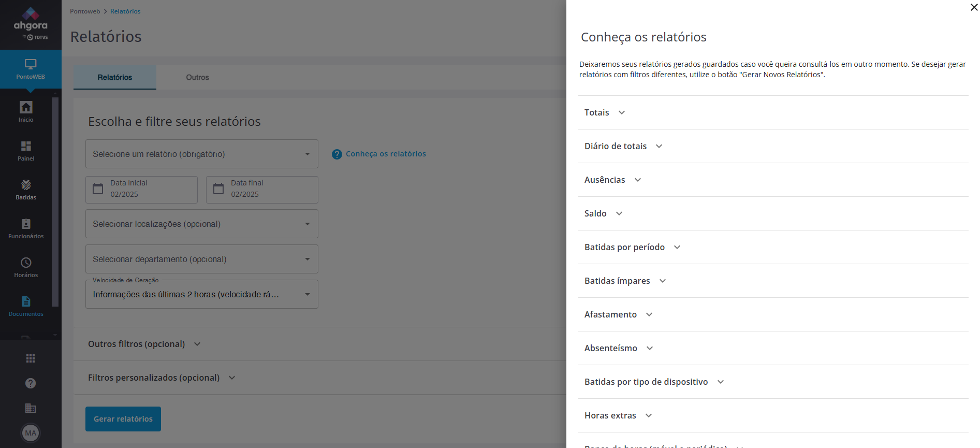Select the Relatórios tab
The image size is (980, 448).
[115, 77]
